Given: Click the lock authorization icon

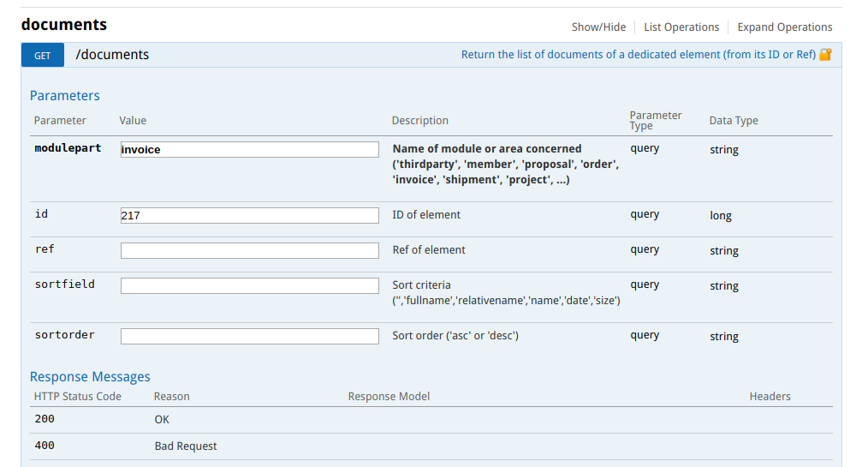Looking at the screenshot, I should pyautogui.click(x=825, y=54).
